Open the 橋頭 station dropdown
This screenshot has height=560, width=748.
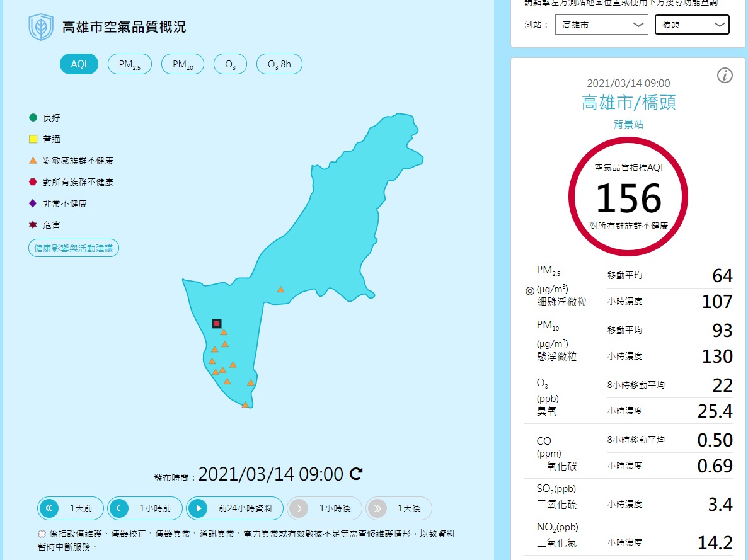pos(692,25)
